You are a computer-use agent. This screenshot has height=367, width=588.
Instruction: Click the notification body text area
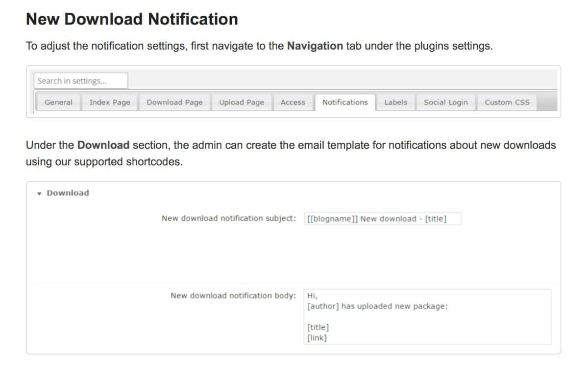click(426, 316)
